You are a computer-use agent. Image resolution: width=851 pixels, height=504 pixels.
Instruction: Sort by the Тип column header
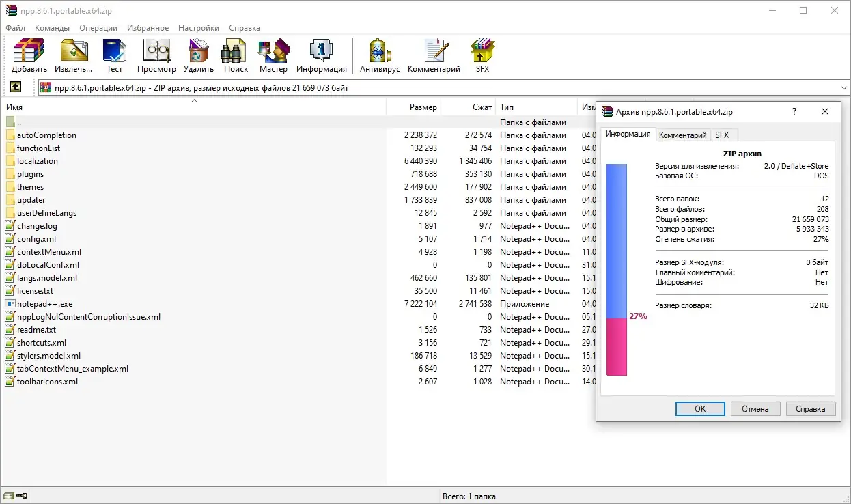coord(537,107)
